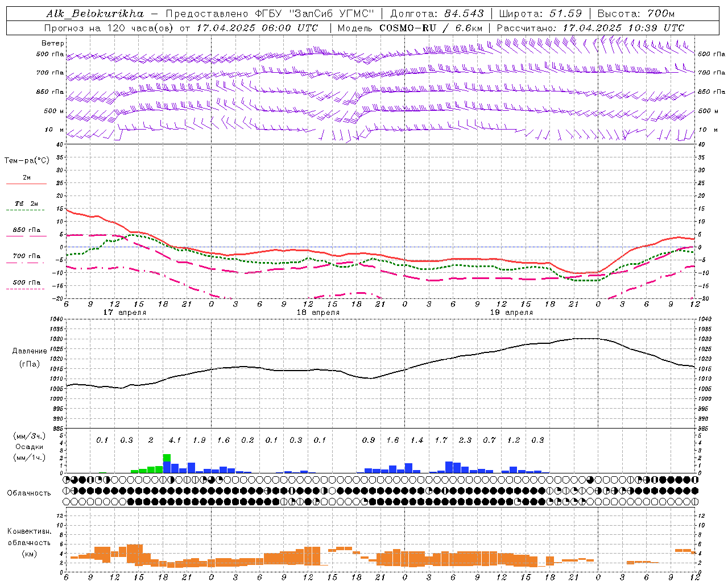Click the 0.7 precipitation value
This screenshot has height=582, width=728.
489,440
